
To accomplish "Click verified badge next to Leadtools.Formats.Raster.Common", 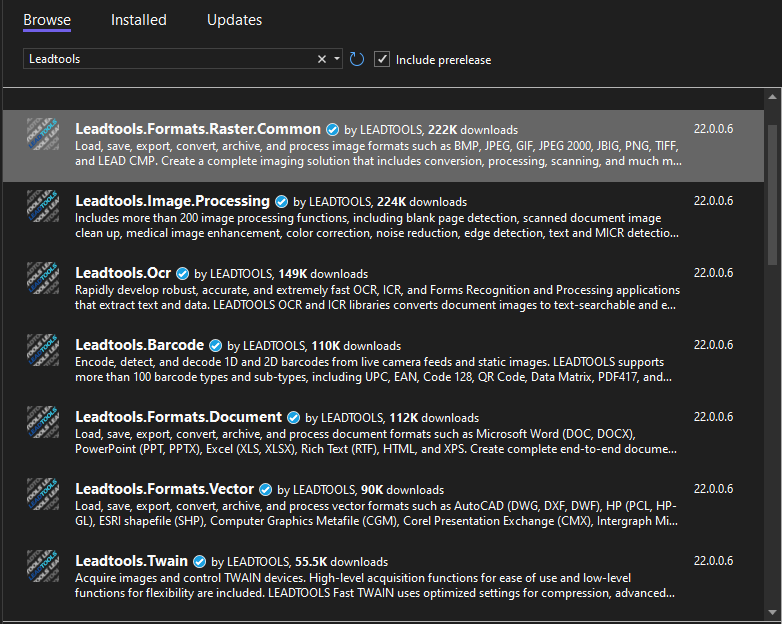I will coord(332,130).
